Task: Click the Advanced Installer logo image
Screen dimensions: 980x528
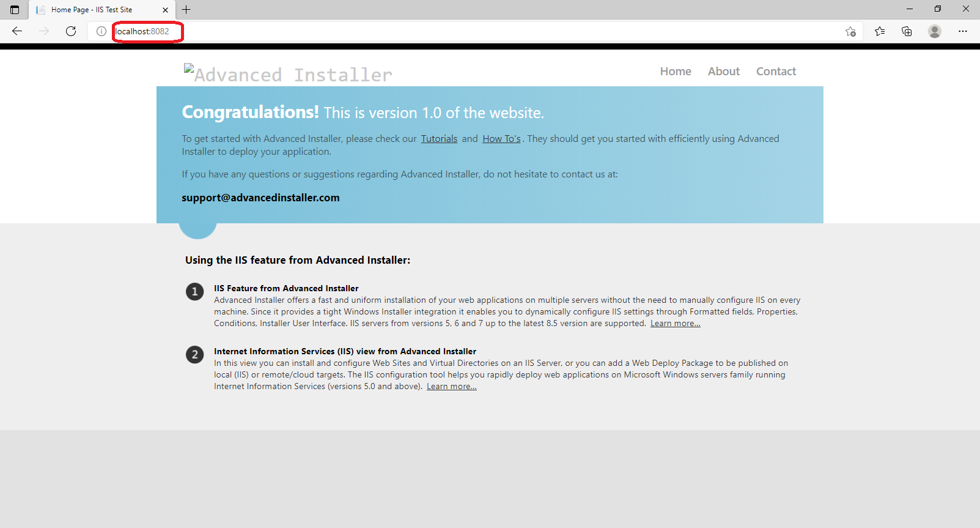Action: [288, 74]
